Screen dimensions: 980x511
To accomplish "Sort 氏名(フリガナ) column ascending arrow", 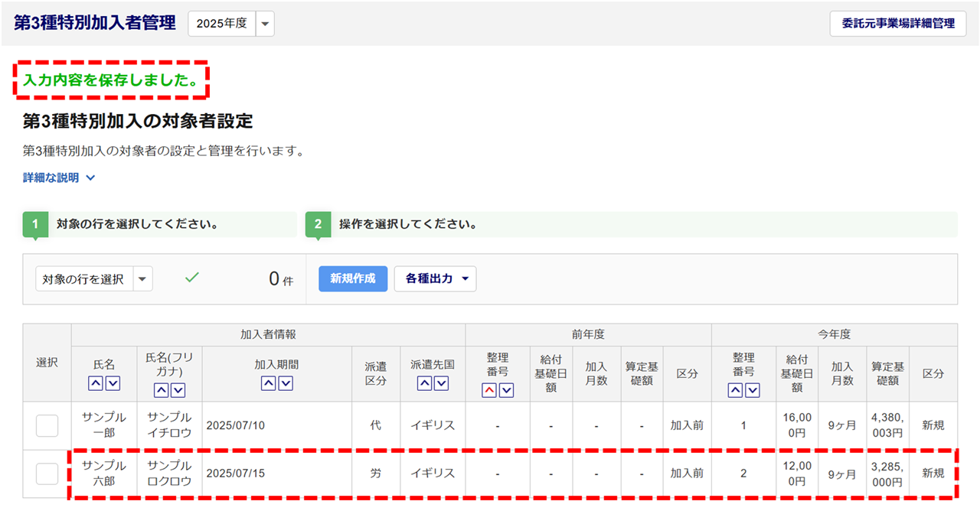I will tap(162, 390).
